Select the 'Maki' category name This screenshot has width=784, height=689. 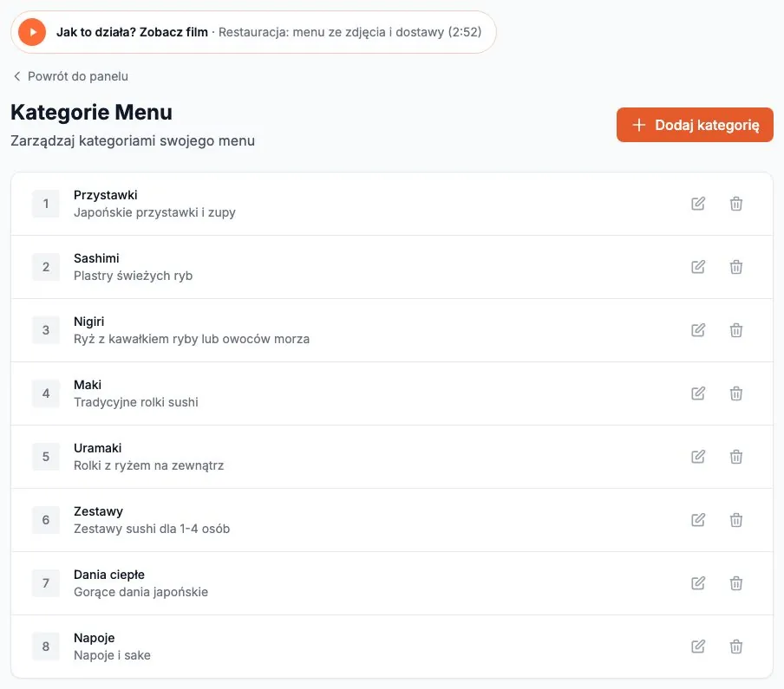(88, 385)
